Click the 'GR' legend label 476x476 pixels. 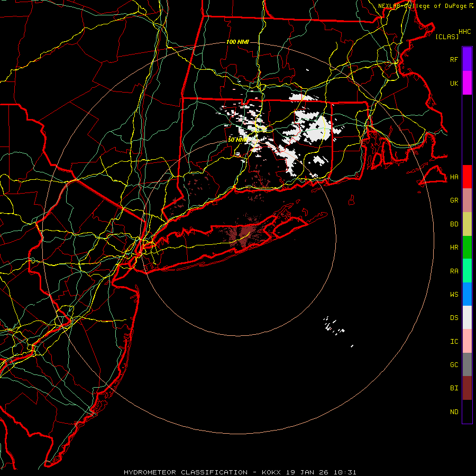tap(454, 200)
